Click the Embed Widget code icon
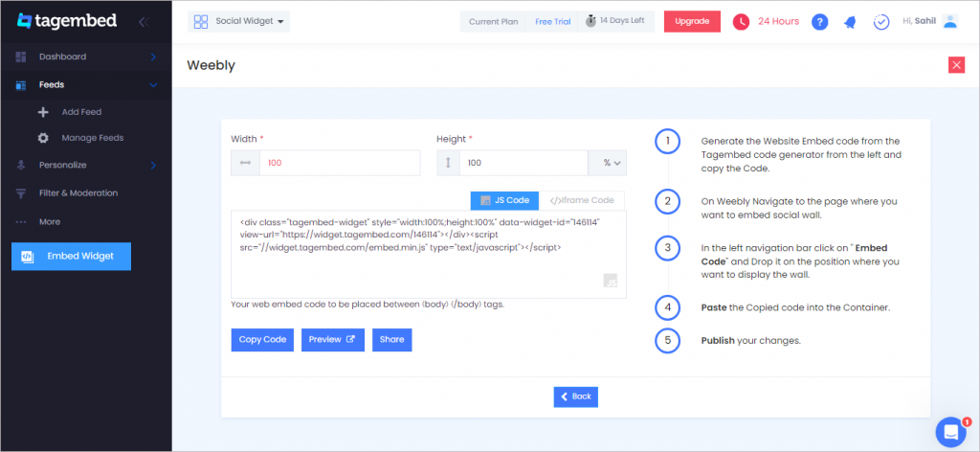 [27, 257]
